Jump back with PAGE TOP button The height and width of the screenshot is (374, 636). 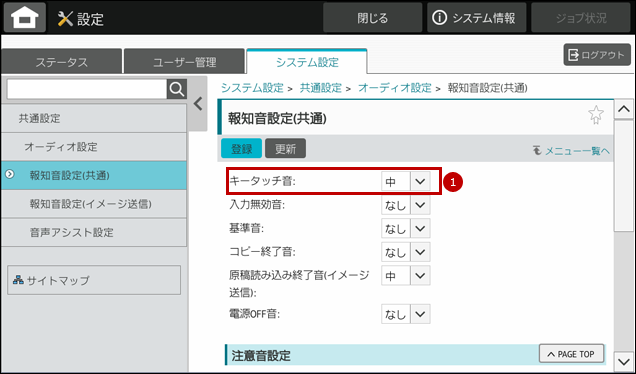point(572,354)
